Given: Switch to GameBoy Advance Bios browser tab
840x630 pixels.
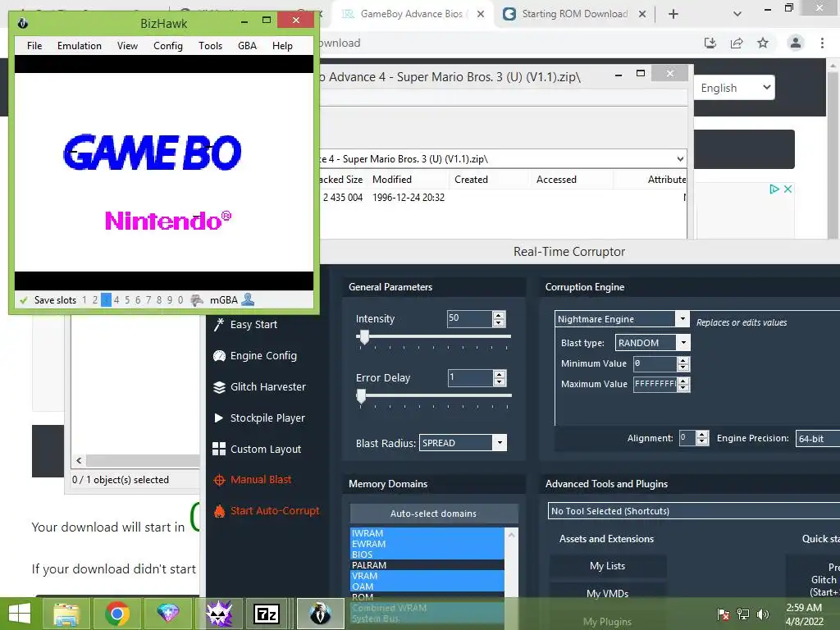Looking at the screenshot, I should click(410, 14).
